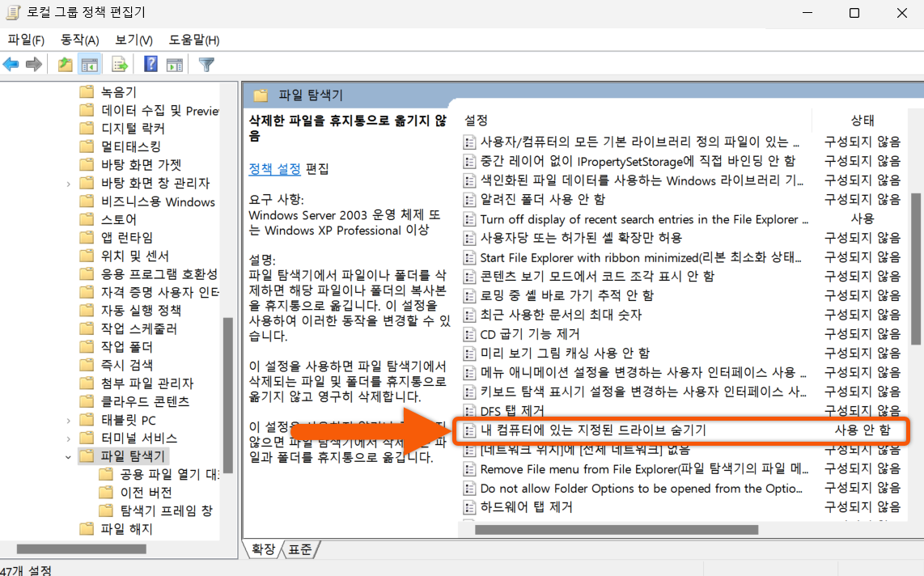Expand the 태블릿 PC tree node
924x576 pixels.
coord(69,420)
